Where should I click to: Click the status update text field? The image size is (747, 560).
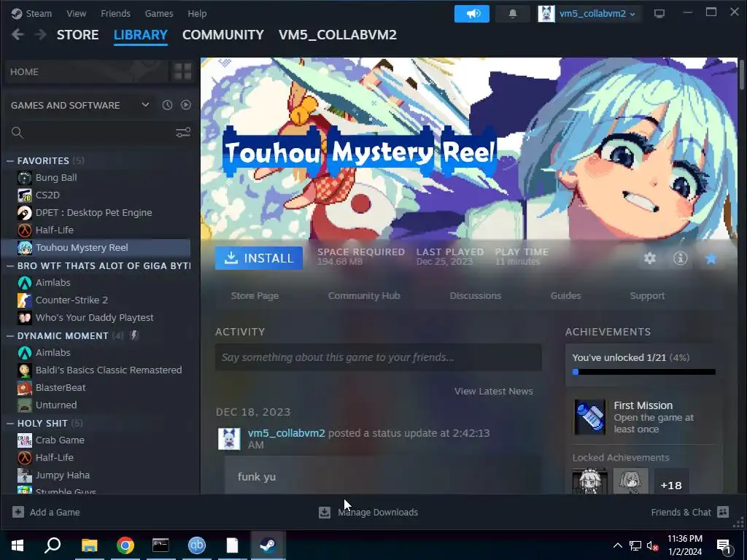point(379,357)
